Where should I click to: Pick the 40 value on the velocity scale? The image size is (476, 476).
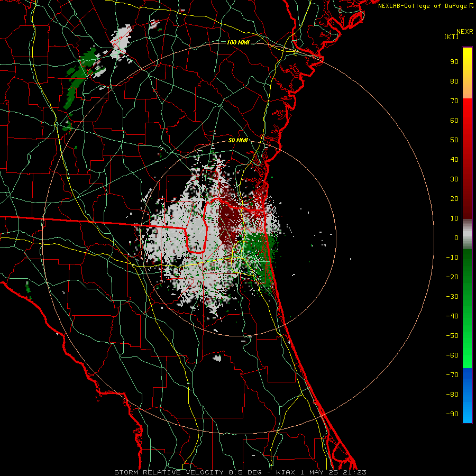click(454, 159)
